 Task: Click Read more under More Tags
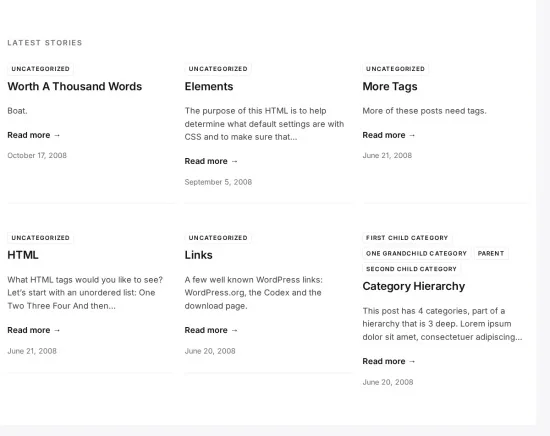pyautogui.click(x=389, y=135)
